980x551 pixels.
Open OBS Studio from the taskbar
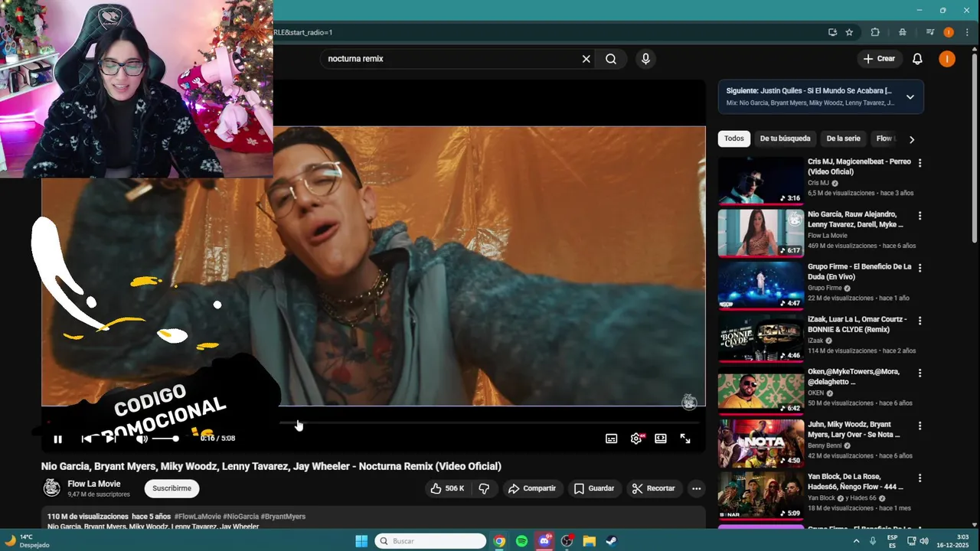[567, 541]
